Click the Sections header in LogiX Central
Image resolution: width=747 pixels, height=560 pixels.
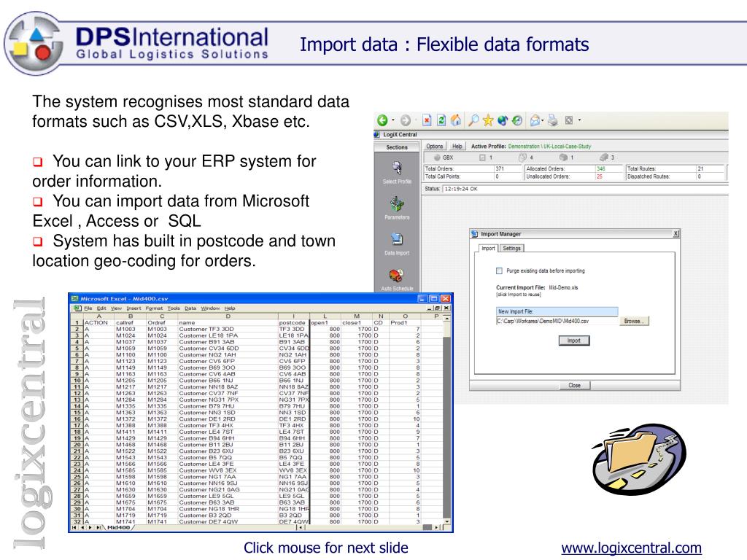[397, 147]
